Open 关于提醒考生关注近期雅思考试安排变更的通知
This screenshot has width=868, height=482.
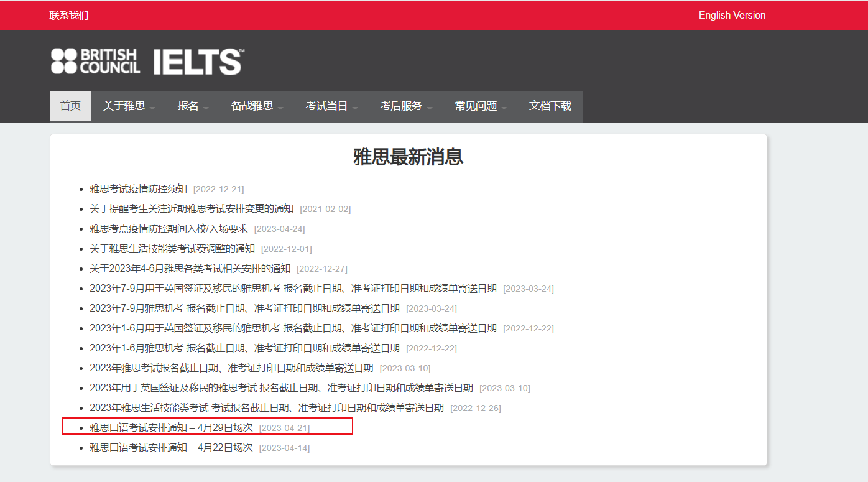tap(192, 208)
